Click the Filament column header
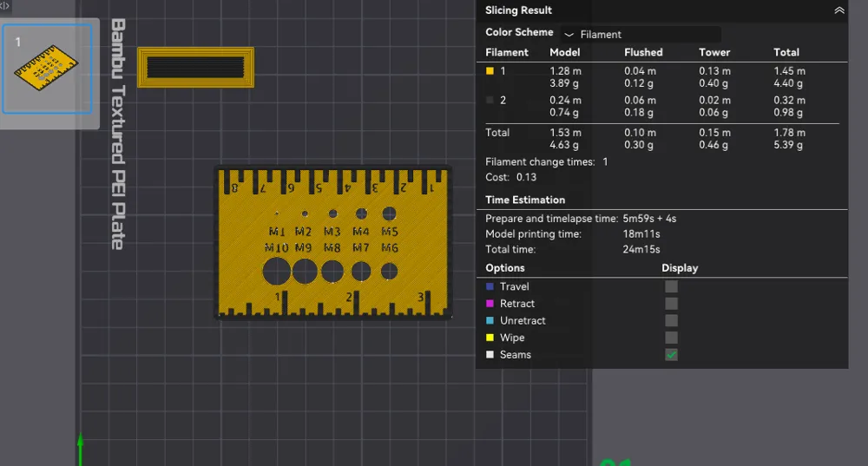 click(507, 52)
